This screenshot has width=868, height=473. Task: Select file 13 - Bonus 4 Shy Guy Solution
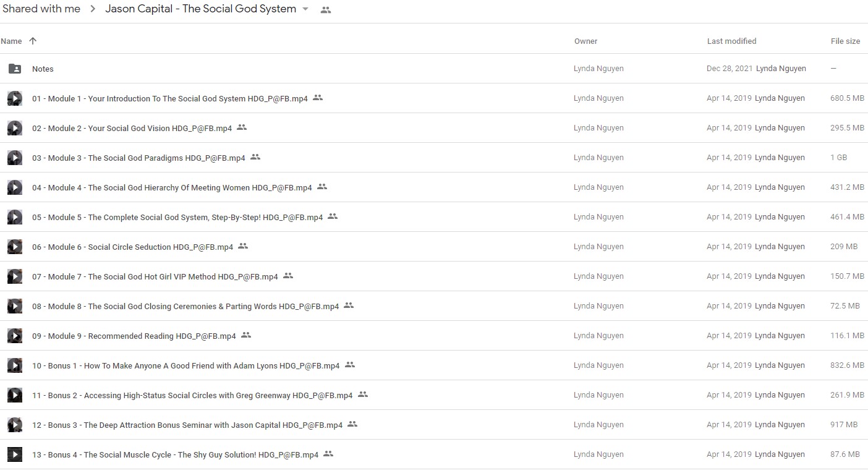[175, 455]
